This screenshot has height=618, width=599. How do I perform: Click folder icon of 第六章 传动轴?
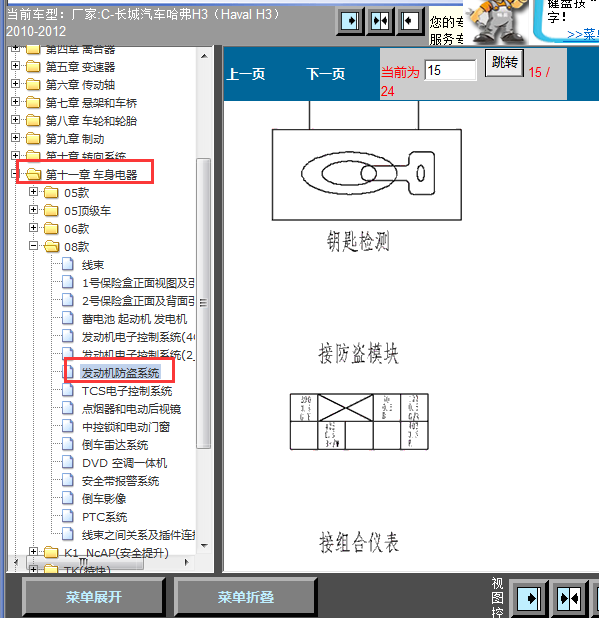(33, 84)
